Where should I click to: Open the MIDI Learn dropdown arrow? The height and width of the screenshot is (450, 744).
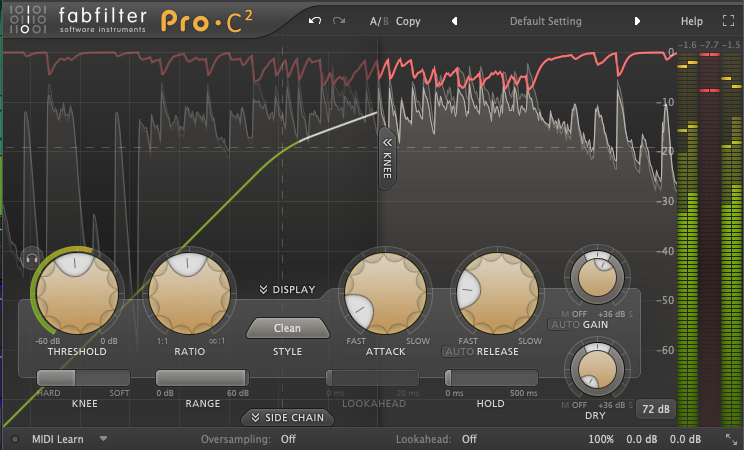103,439
